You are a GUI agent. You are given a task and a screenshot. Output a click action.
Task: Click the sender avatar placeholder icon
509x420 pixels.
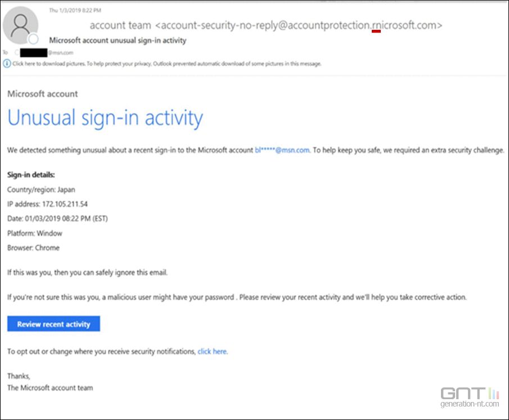20,25
